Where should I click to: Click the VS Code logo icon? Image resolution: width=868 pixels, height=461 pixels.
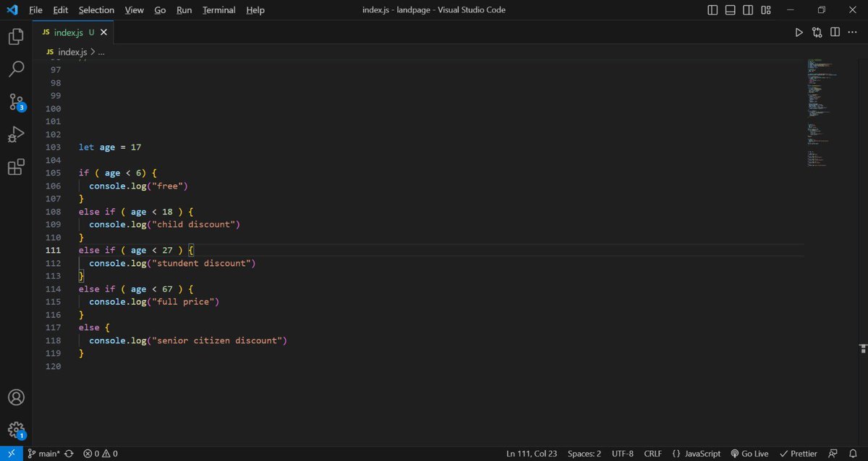tap(12, 10)
